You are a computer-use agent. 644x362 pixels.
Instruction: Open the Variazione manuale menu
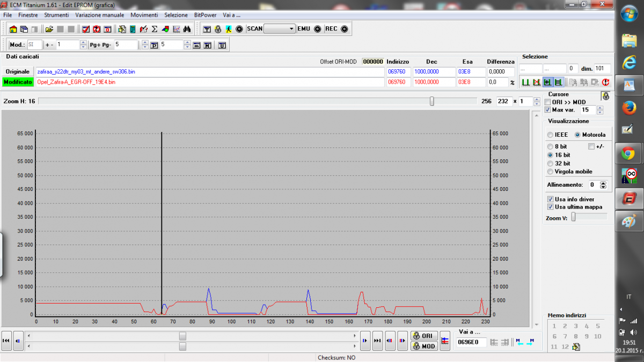[100, 15]
